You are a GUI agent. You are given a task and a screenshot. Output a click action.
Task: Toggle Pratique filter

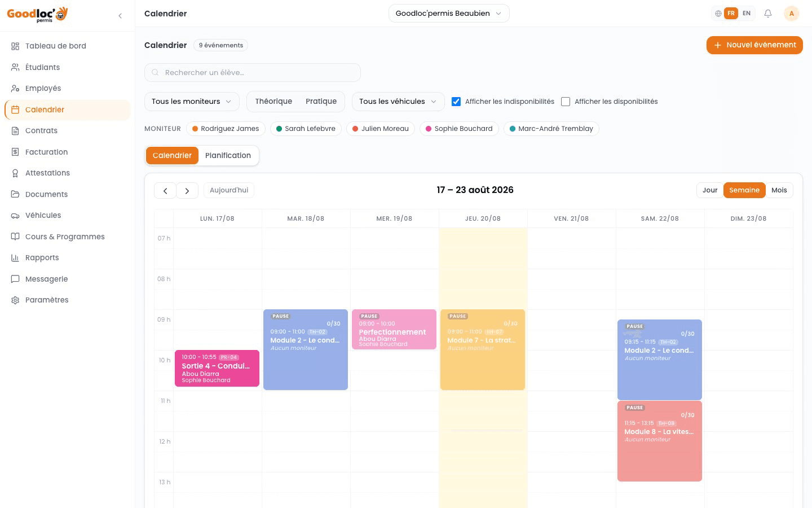(x=321, y=102)
